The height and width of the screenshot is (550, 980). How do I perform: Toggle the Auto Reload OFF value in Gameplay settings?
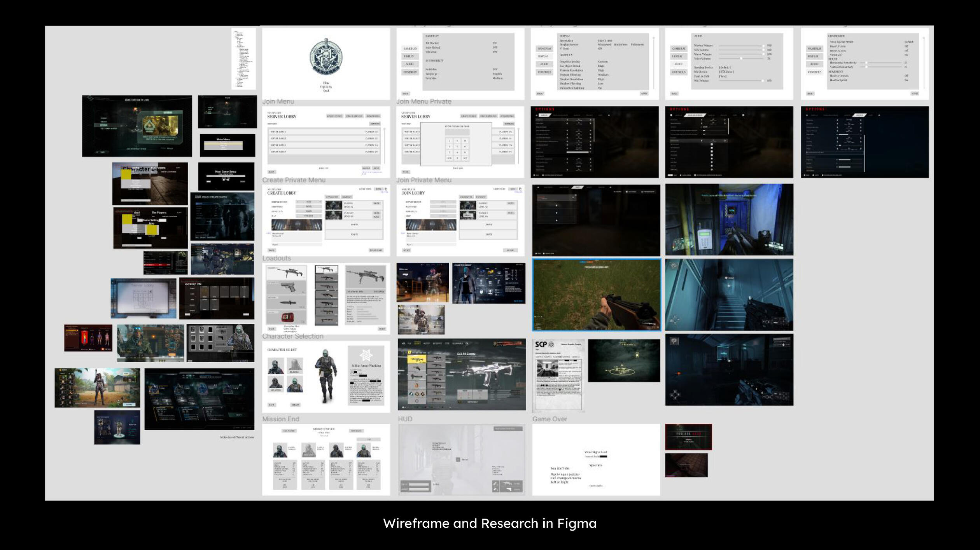[495, 47]
